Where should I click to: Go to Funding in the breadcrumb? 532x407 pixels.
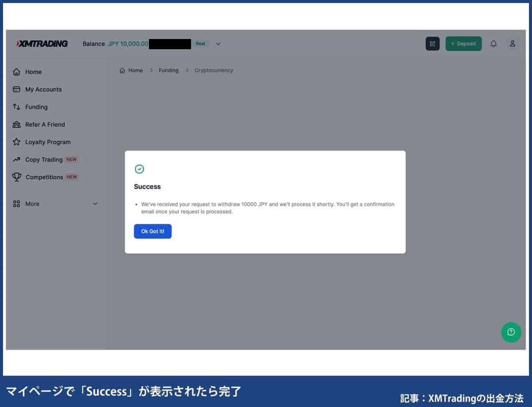coord(168,70)
